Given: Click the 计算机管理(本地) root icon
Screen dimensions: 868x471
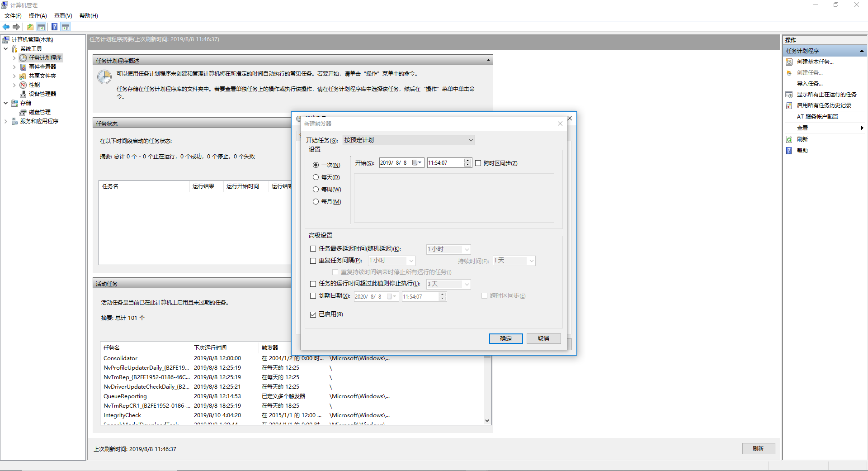Looking at the screenshot, I should (6, 40).
